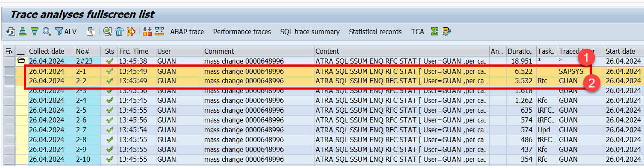The image size is (644, 166).
Task: Apply the ALV filter button
Action: coord(65,32)
